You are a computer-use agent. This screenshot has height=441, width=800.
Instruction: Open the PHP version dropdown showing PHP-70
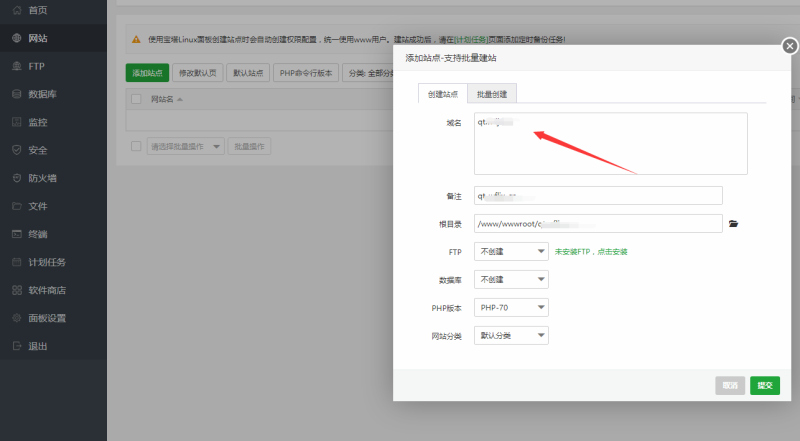pyautogui.click(x=511, y=308)
